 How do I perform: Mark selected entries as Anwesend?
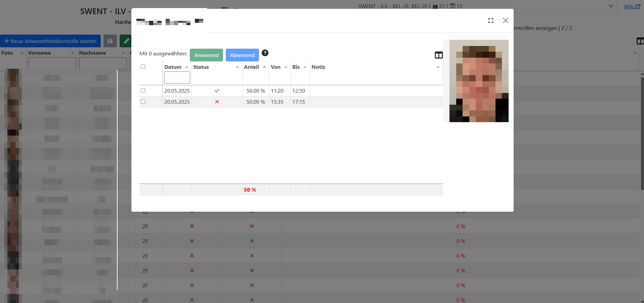point(206,55)
